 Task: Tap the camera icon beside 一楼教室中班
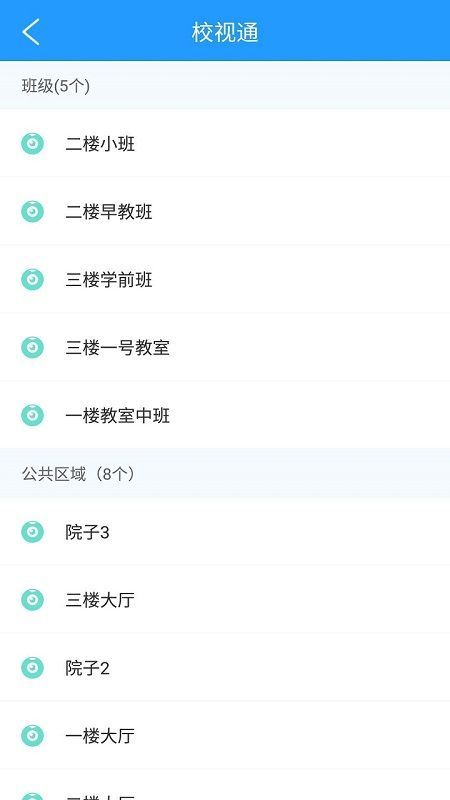point(32,415)
